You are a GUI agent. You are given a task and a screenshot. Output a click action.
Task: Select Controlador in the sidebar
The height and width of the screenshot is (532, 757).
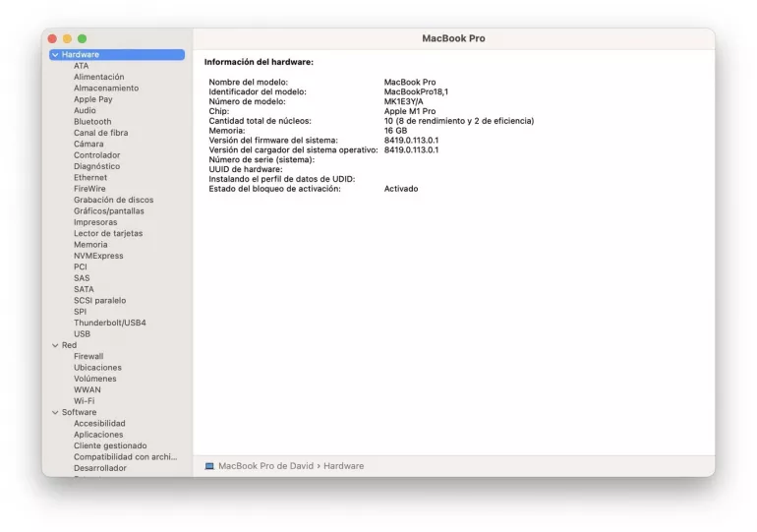pos(97,155)
